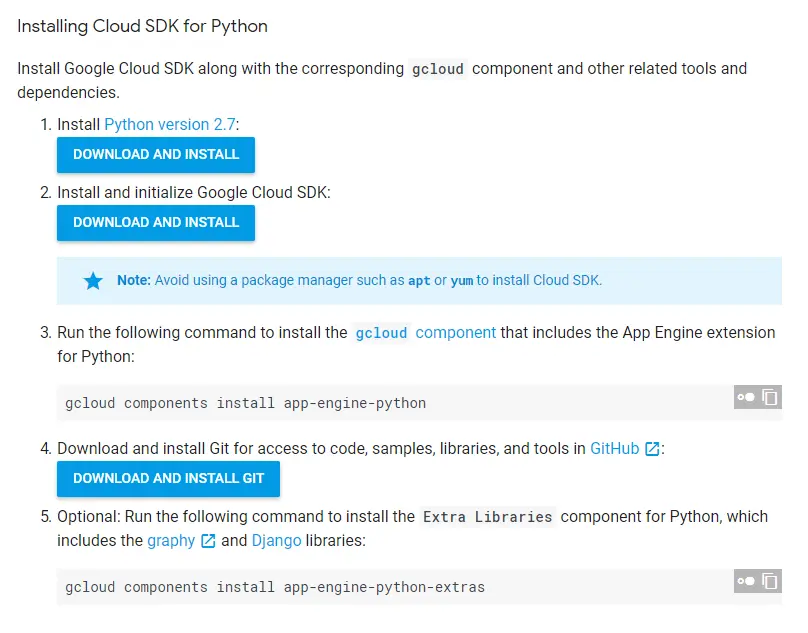Image resolution: width=808 pixels, height=633 pixels.
Task: Click the star icon in the note
Action: tap(93, 281)
